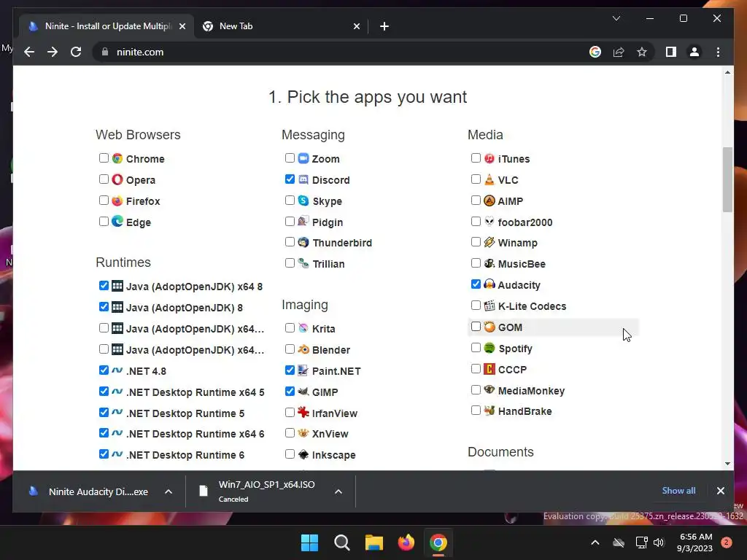Launch Firefox from the taskbar
Screen dimensions: 747x560
click(406, 542)
